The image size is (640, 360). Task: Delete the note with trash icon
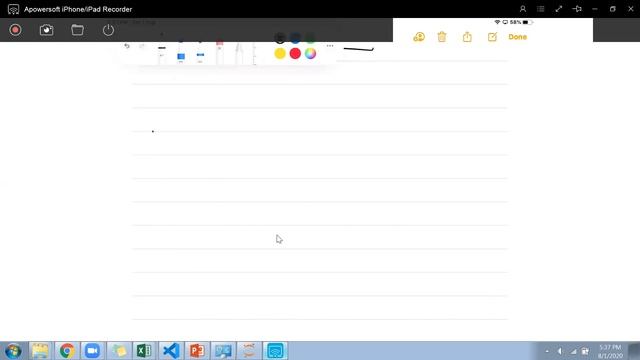442,37
